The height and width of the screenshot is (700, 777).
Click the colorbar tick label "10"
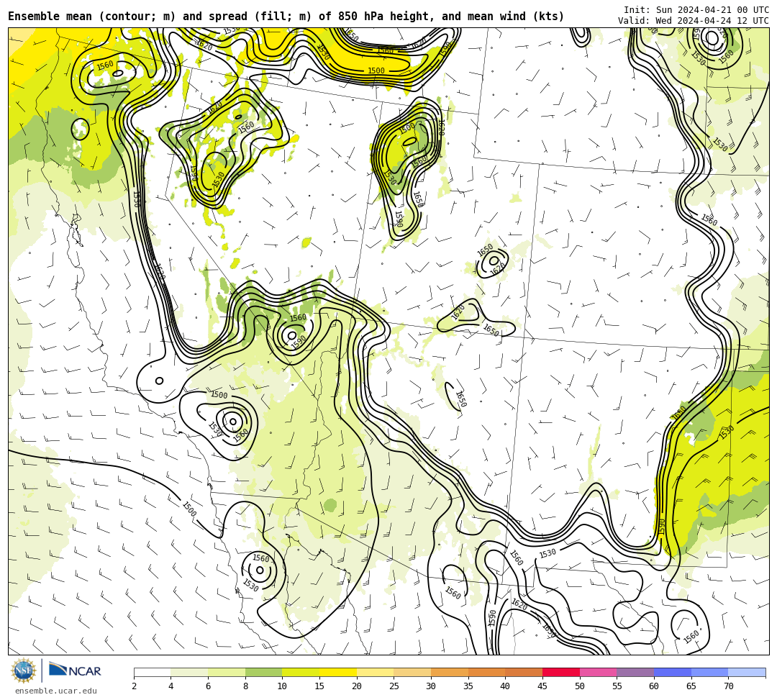pyautogui.click(x=283, y=686)
